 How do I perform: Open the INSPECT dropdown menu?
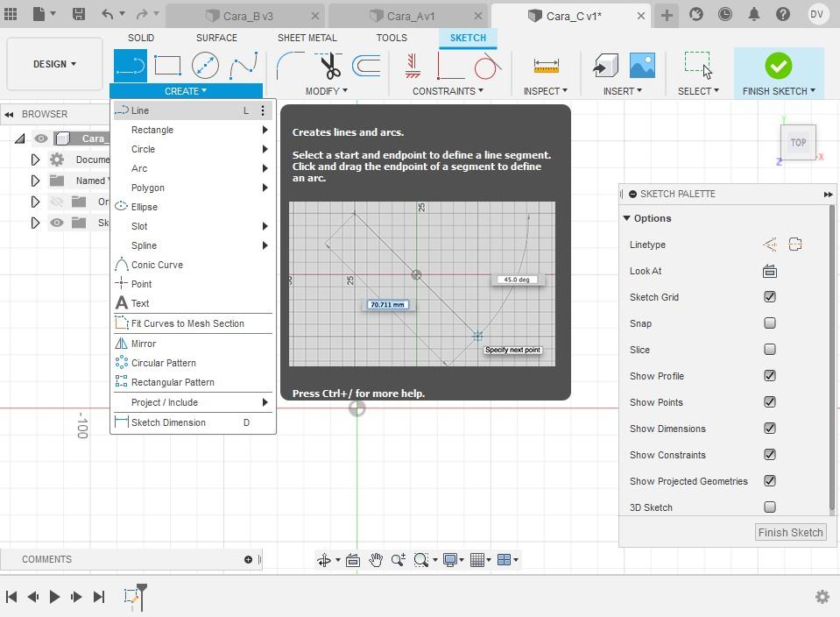coord(546,91)
